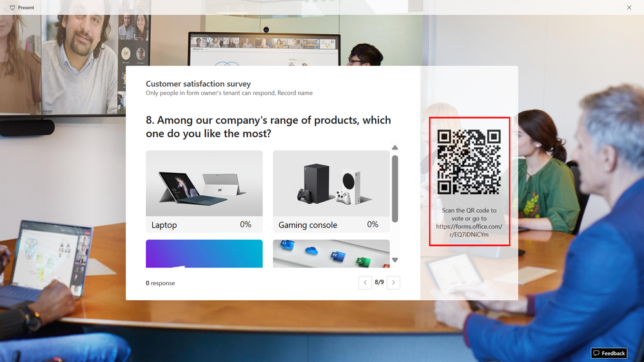This screenshot has width=644, height=362.
Task: Click the 8/9 page indicator
Action: pyautogui.click(x=379, y=282)
